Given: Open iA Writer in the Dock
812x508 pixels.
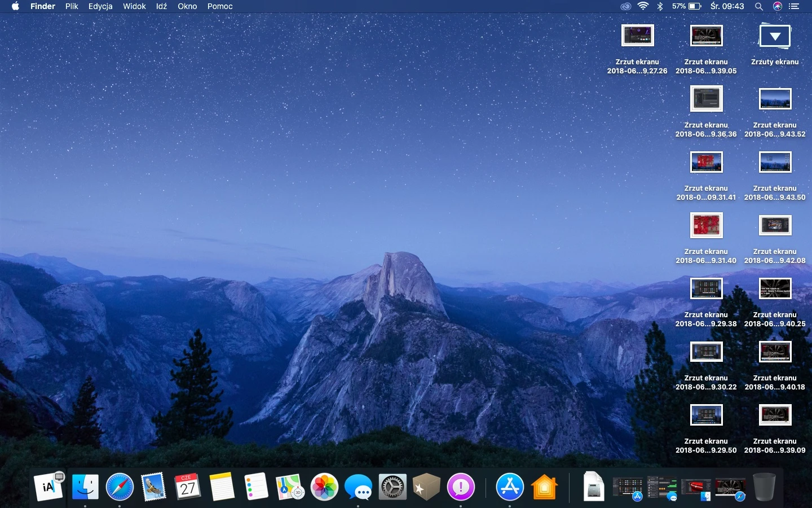Looking at the screenshot, I should 49,487.
